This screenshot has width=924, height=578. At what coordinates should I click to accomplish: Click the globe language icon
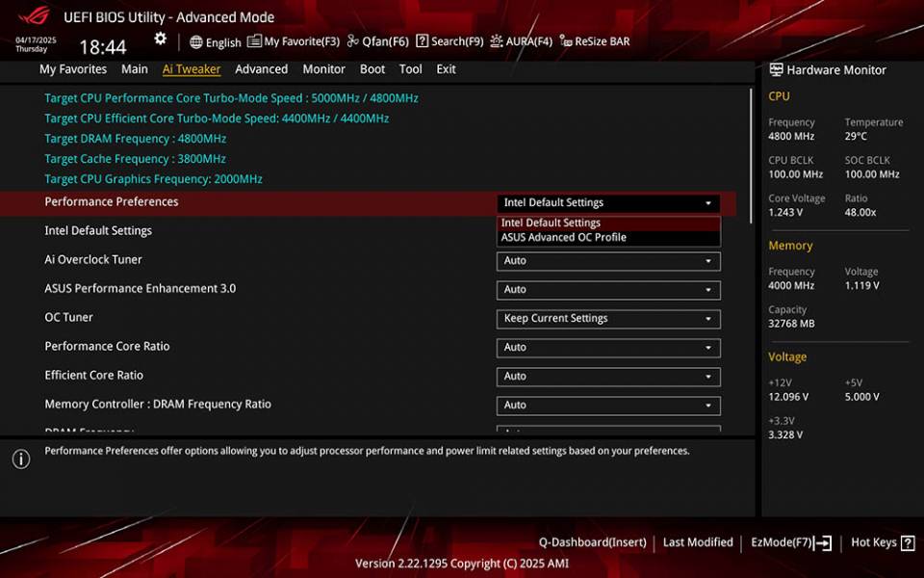196,41
